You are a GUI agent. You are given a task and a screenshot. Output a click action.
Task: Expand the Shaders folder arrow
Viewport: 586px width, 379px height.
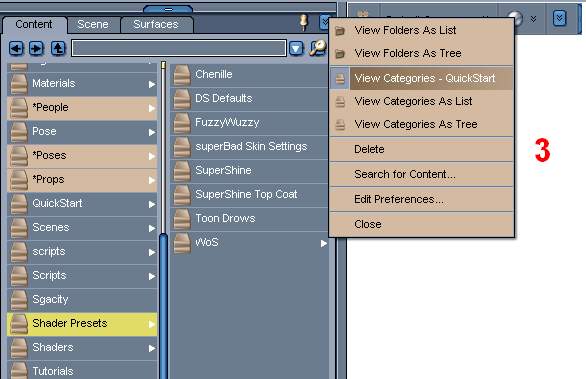pos(151,348)
